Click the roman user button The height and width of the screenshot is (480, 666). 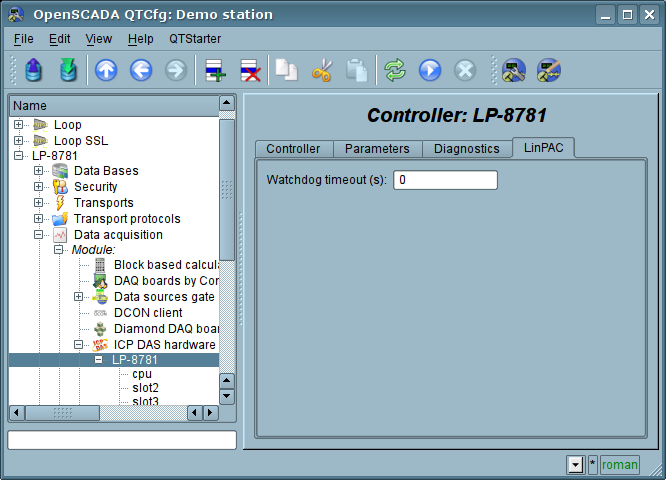(x=620, y=464)
